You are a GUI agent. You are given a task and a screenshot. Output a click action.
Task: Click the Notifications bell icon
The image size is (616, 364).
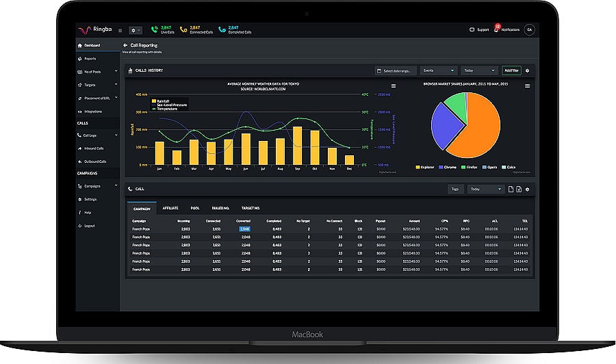coord(497,29)
